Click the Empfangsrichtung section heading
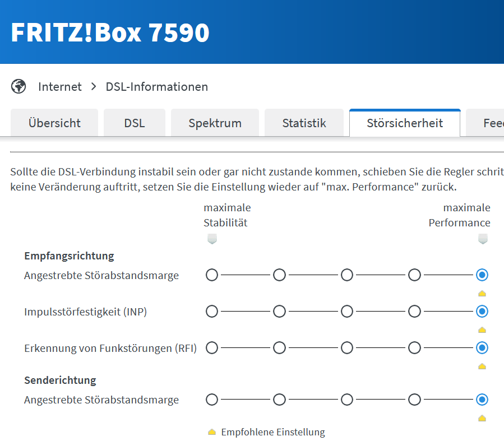 (69, 256)
